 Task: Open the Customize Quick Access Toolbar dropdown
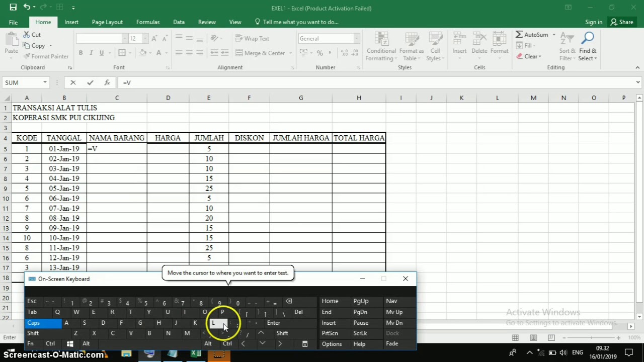[x=73, y=8]
